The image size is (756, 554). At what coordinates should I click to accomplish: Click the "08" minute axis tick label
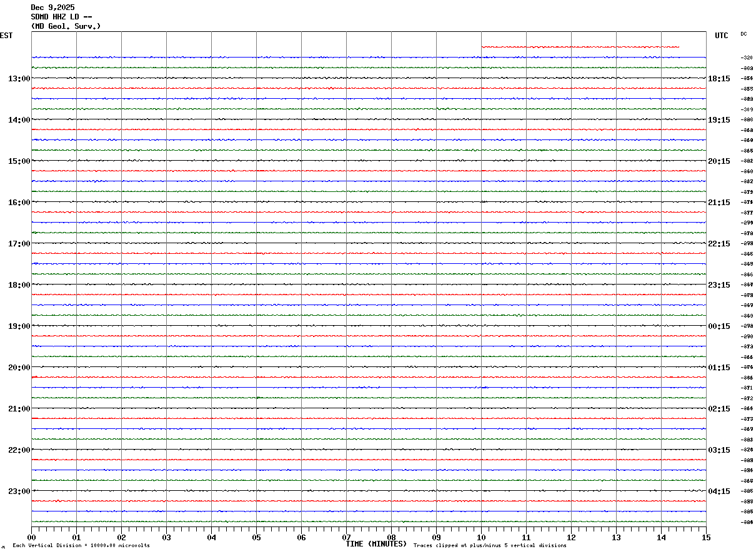tap(392, 538)
